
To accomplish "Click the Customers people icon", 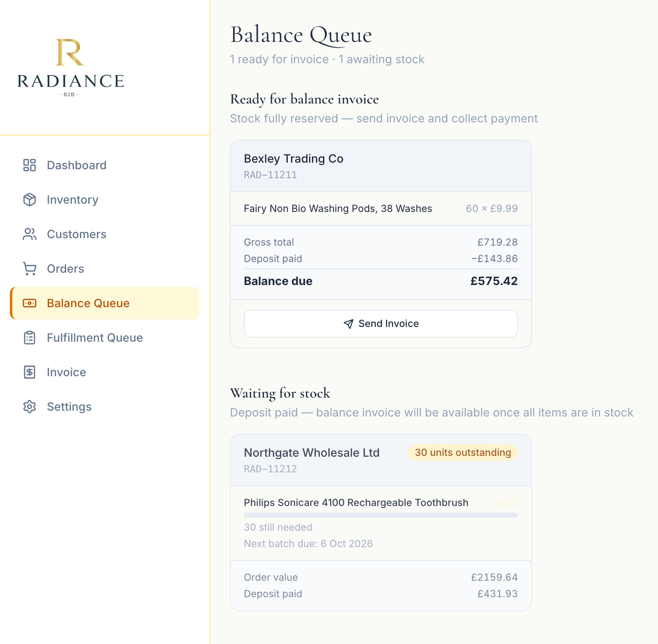I will [30, 234].
